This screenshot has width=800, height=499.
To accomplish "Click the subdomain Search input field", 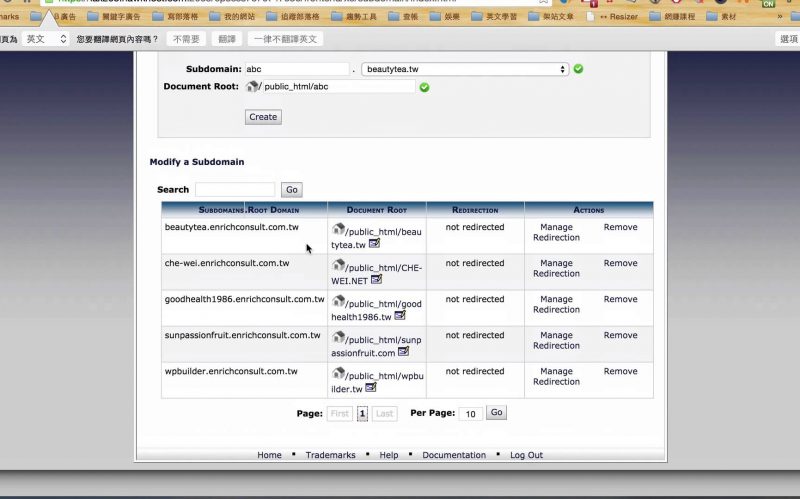I will click(235, 190).
